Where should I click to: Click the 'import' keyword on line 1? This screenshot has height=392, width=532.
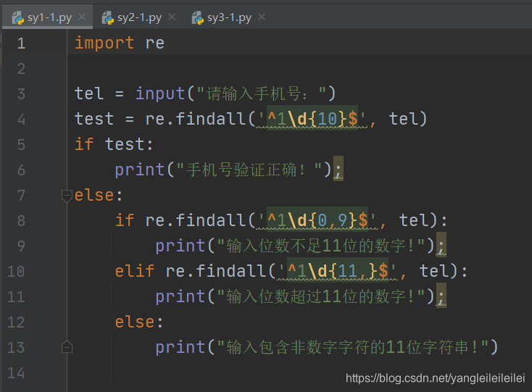click(104, 43)
